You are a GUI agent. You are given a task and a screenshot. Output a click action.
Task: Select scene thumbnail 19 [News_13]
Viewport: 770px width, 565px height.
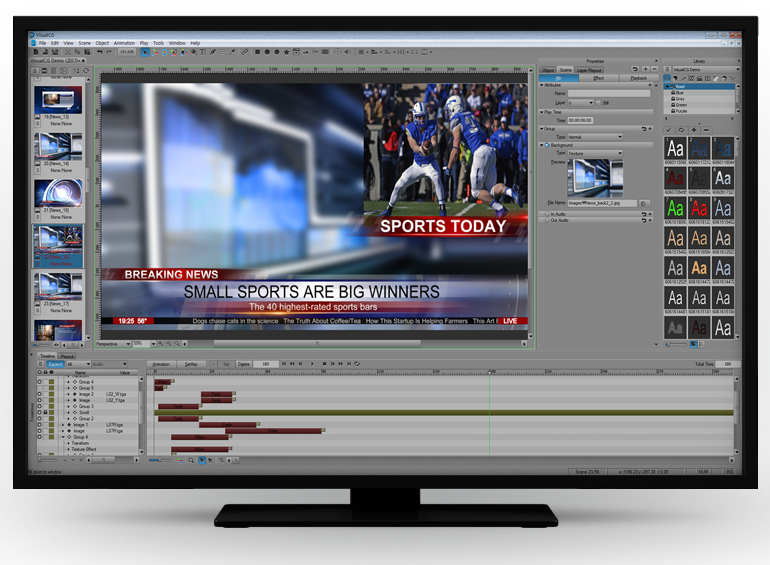58,104
